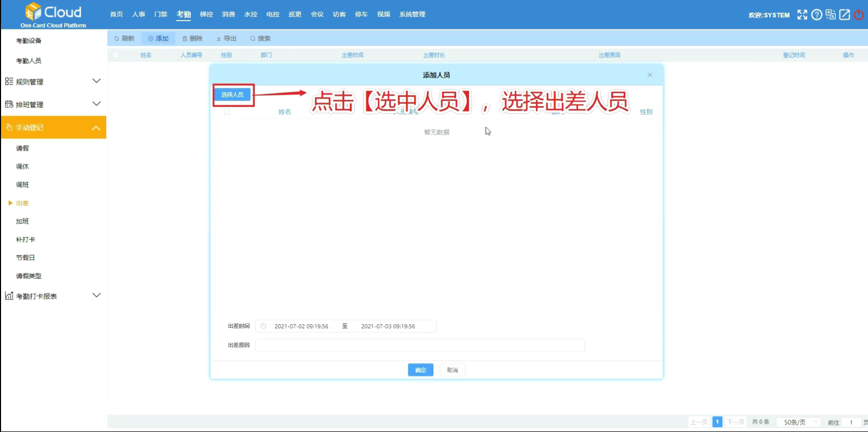Viewport: 868px width, 432px height.
Task: Click the red power logout icon
Action: [859, 15]
